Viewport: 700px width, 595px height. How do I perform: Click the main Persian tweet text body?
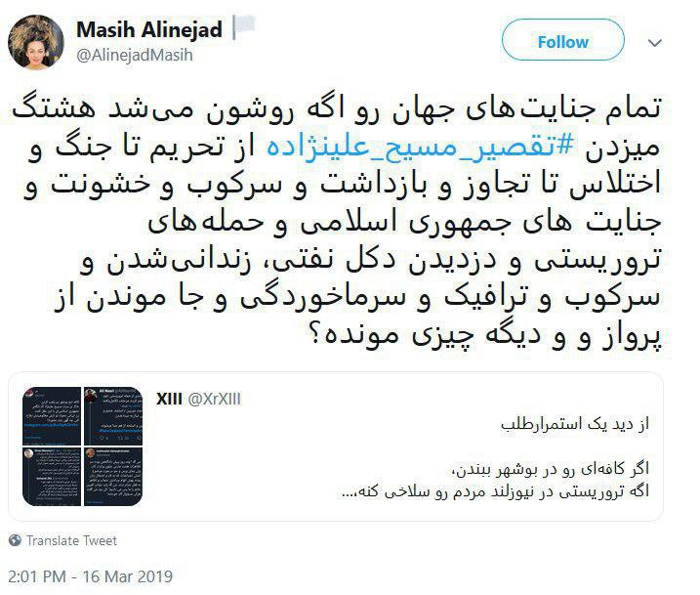[336, 223]
